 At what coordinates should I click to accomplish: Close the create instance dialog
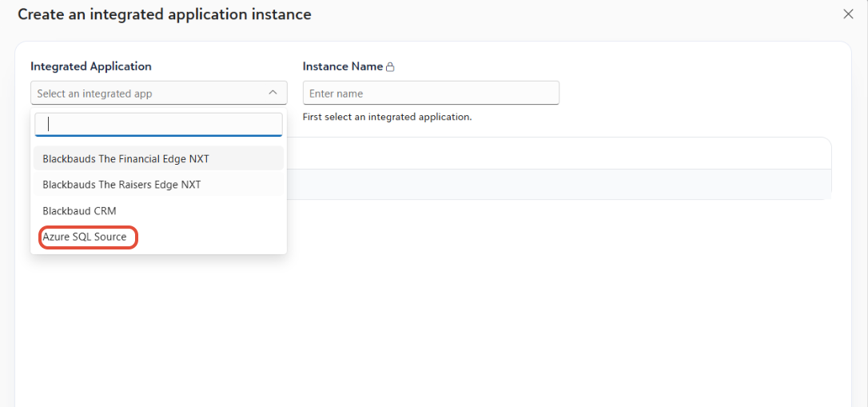pos(847,14)
